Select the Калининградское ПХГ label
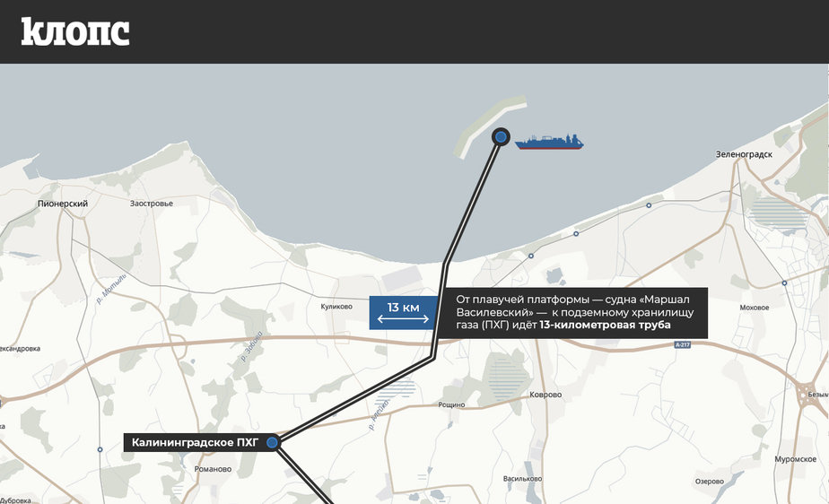 tap(195, 442)
